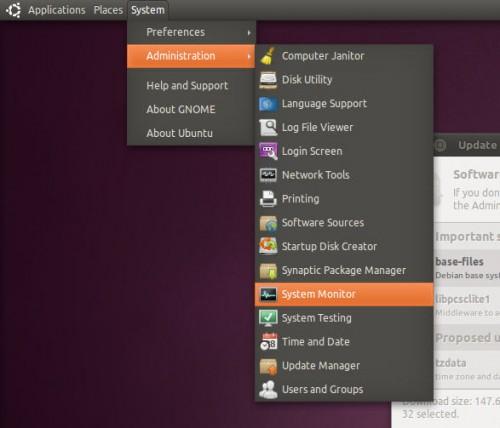The image size is (500, 428).
Task: Click the Update Manager window title icon
Action: point(440,145)
